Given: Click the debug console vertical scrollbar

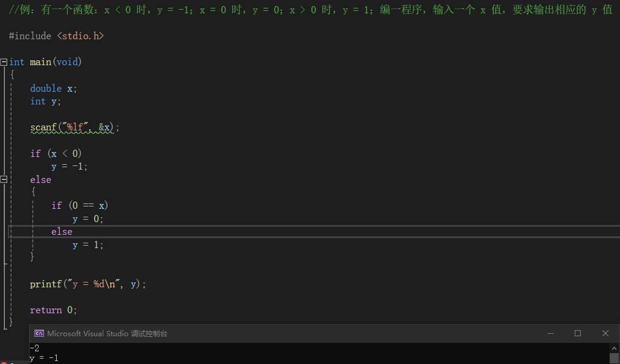Looking at the screenshot, I should 614,353.
